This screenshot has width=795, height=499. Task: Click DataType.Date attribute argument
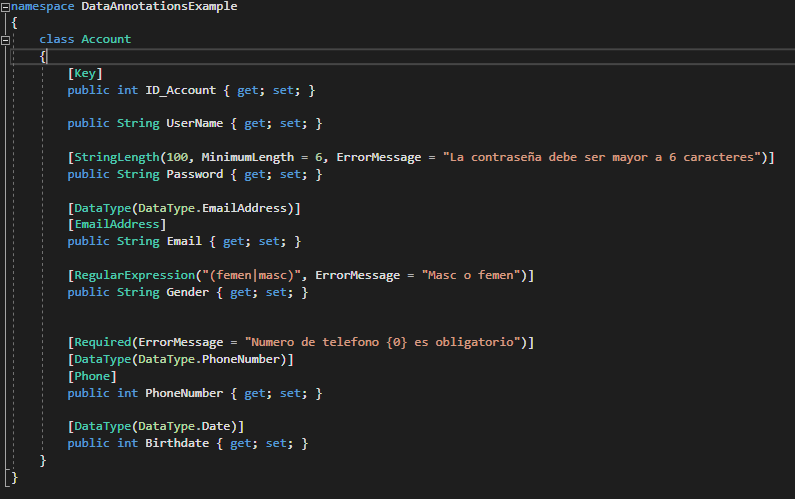[x=184, y=426]
